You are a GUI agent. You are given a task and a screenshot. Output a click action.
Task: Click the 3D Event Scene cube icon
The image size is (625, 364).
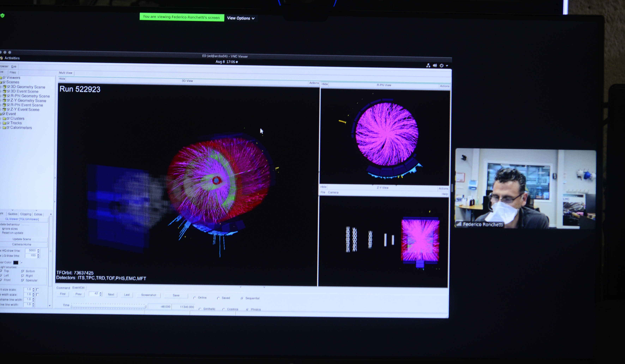coord(4,91)
